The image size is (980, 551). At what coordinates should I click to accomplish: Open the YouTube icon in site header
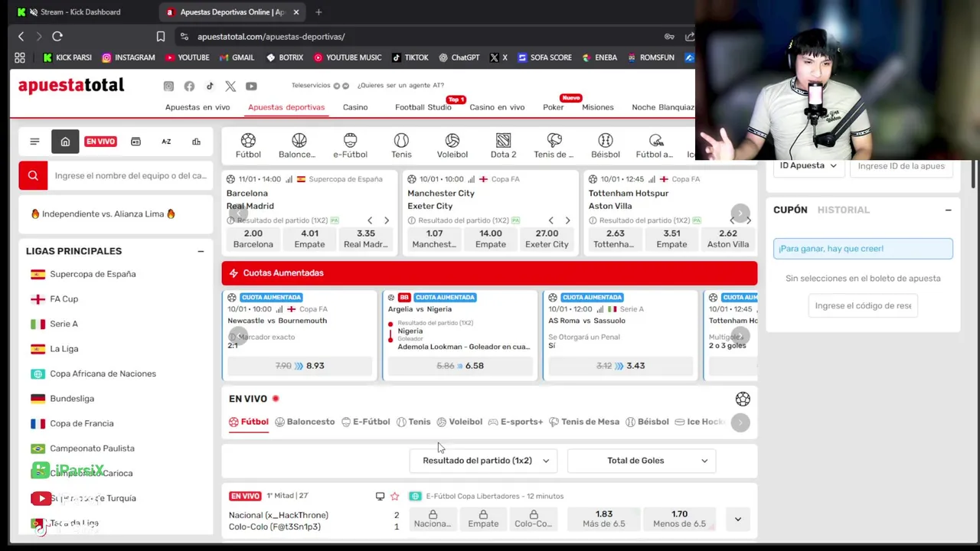[251, 86]
